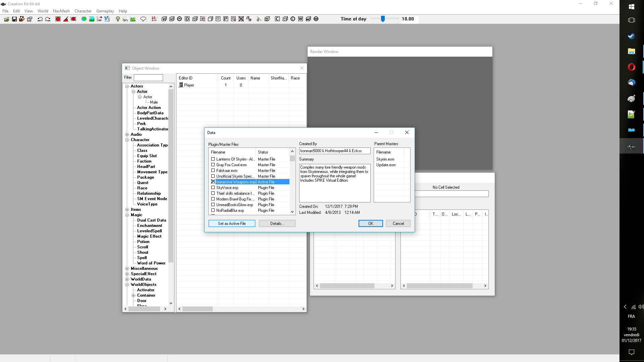Toggle the green grass icon

[x=133, y=19]
